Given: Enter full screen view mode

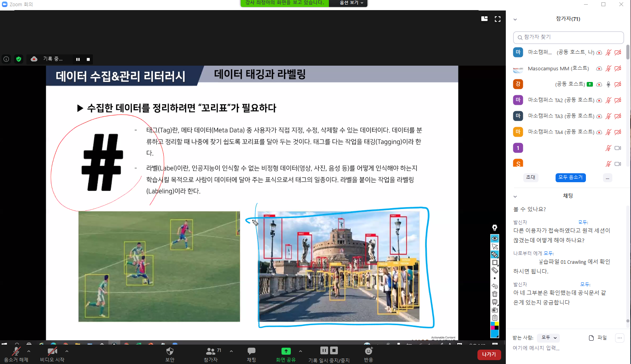Looking at the screenshot, I should 497,19.
